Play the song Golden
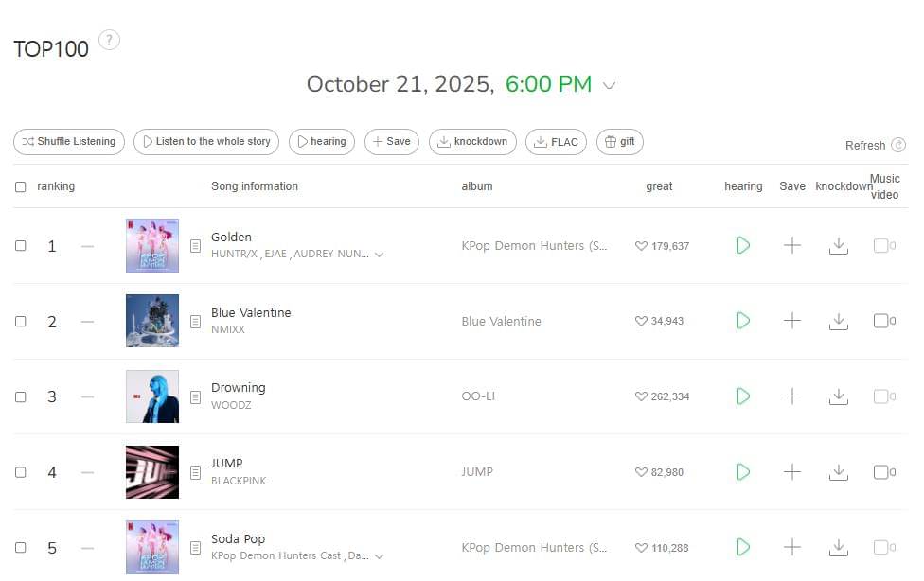Image resolution: width=924 pixels, height=581 pixels. tap(743, 246)
